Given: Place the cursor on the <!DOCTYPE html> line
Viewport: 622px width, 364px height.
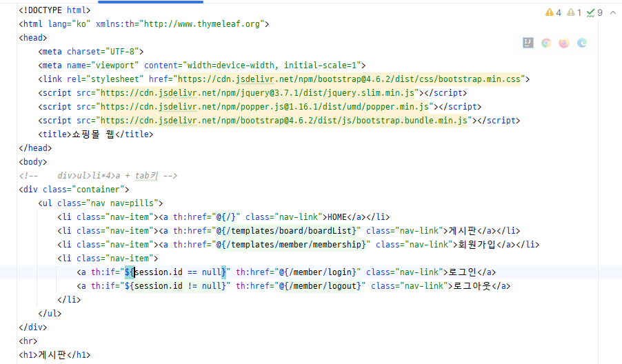Looking at the screenshot, I should click(x=54, y=10).
